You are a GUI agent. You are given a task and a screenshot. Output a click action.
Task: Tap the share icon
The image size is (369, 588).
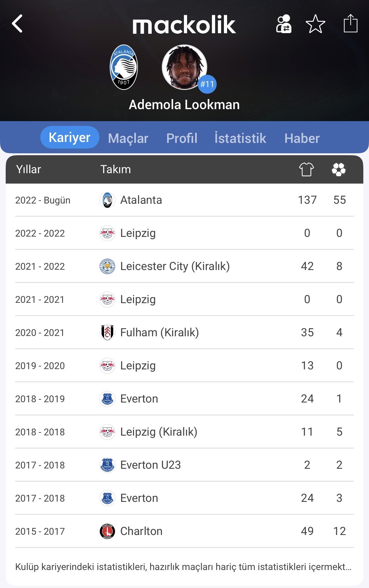(x=350, y=24)
